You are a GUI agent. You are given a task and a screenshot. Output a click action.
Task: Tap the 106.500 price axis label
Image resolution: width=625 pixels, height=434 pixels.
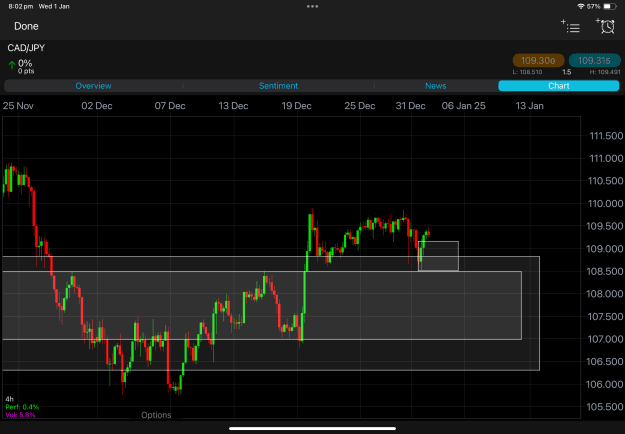point(605,362)
